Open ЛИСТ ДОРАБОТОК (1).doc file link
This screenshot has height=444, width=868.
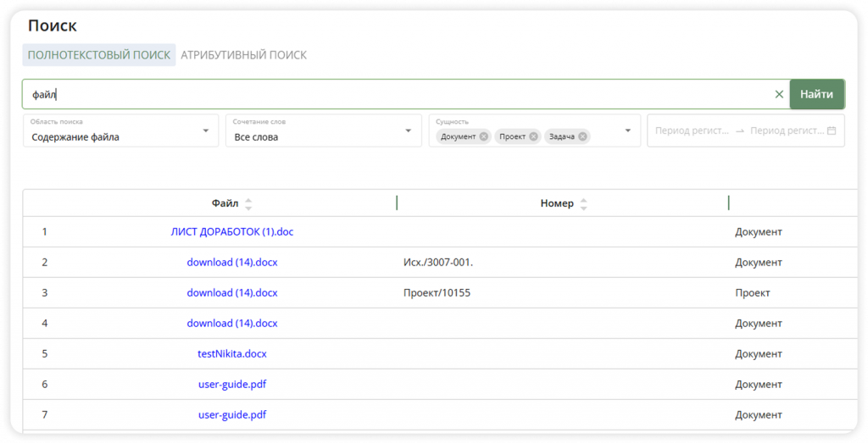coord(232,232)
